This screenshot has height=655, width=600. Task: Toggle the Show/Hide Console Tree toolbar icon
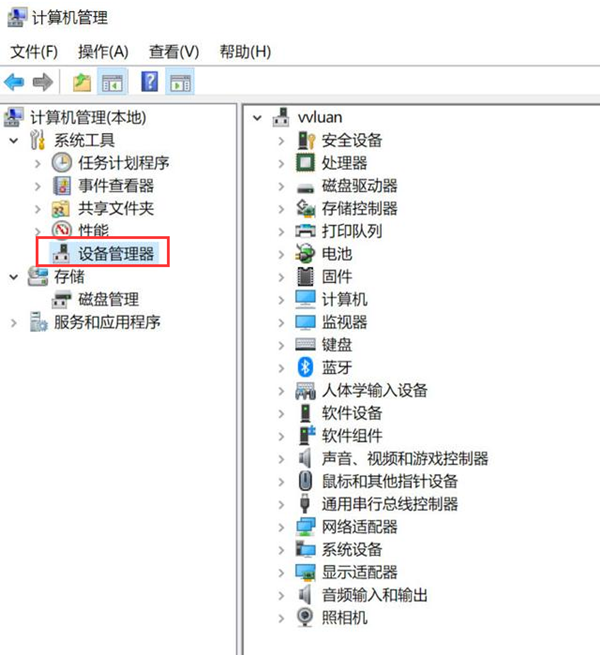[x=112, y=82]
